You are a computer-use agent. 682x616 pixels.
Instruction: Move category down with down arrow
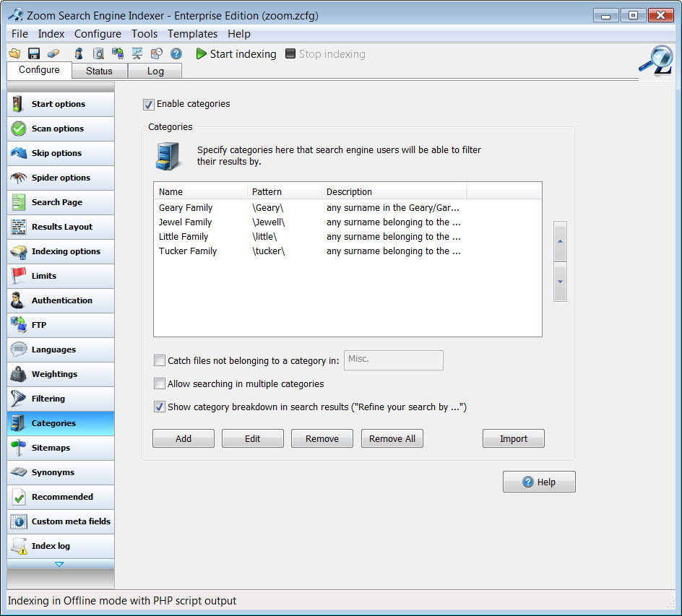click(560, 282)
